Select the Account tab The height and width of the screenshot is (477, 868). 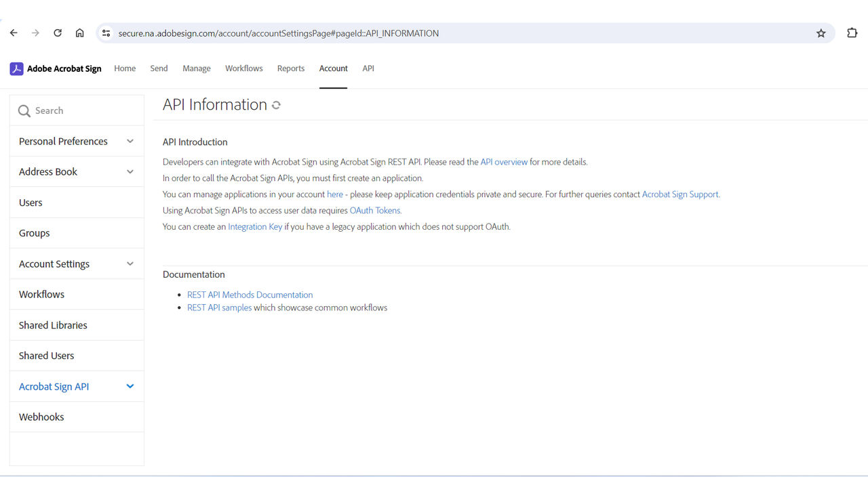tap(334, 68)
